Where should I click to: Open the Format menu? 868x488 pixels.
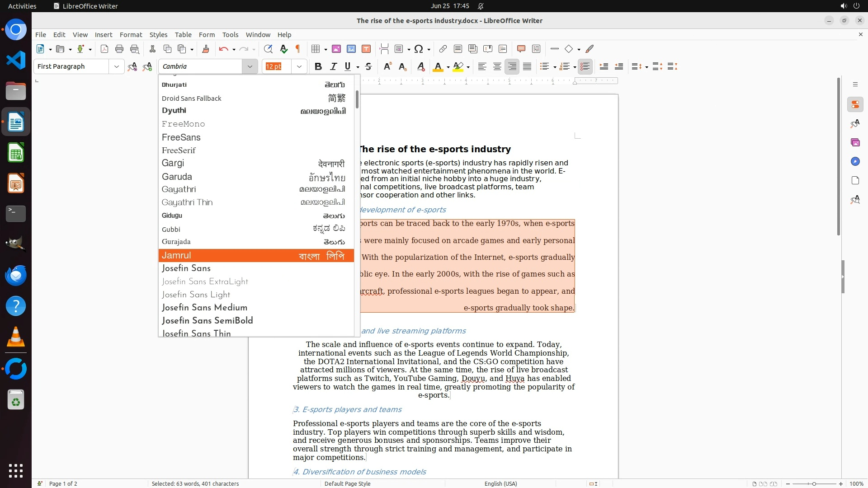point(131,35)
